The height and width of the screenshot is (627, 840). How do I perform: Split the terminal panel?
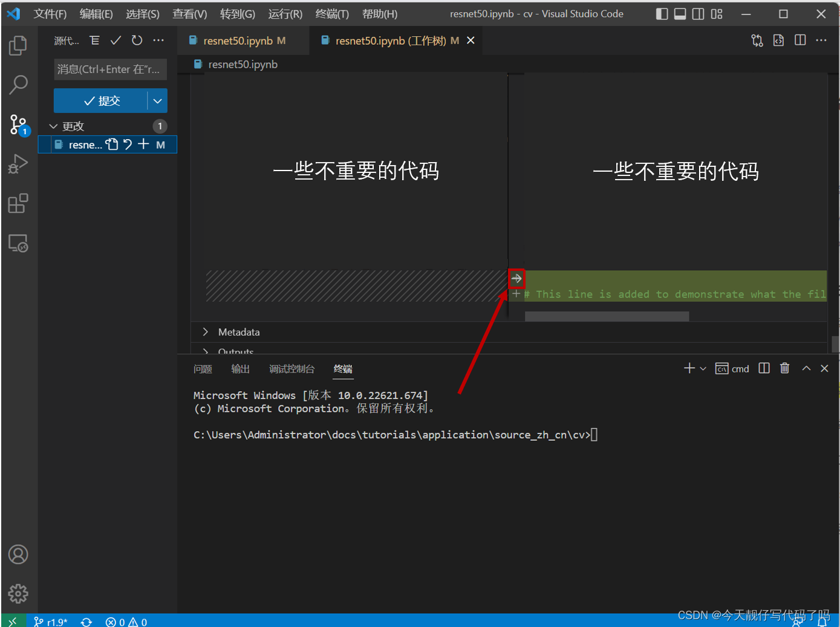[x=764, y=368]
